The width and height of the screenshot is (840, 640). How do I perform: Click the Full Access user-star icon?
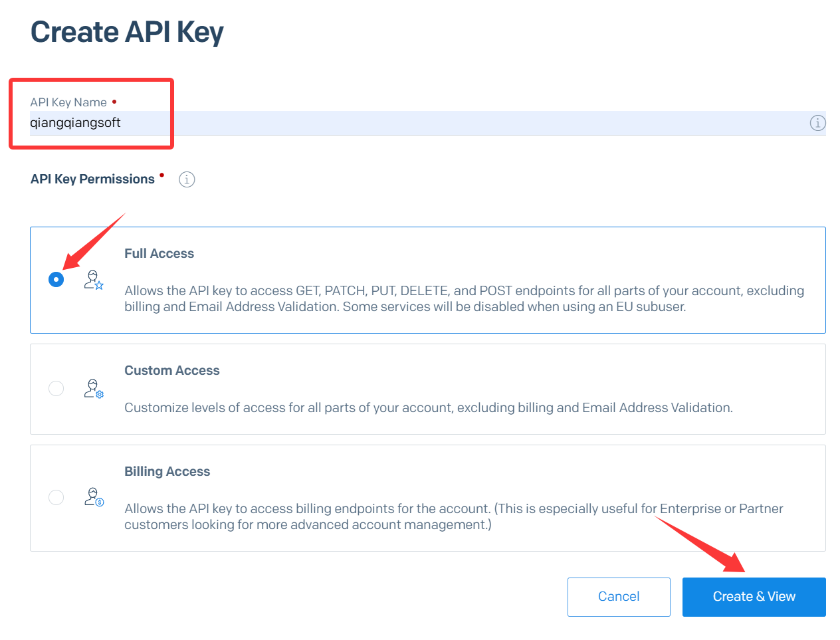click(x=94, y=280)
